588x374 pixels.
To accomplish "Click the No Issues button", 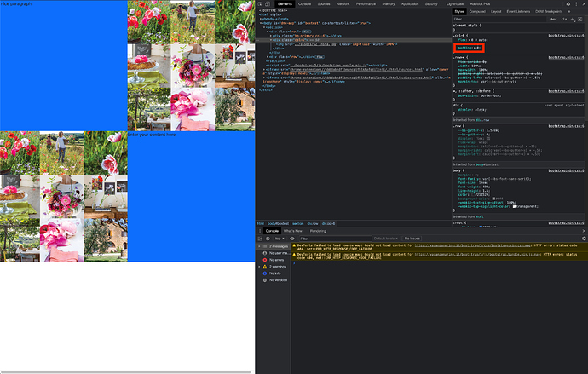I will (x=412, y=239).
